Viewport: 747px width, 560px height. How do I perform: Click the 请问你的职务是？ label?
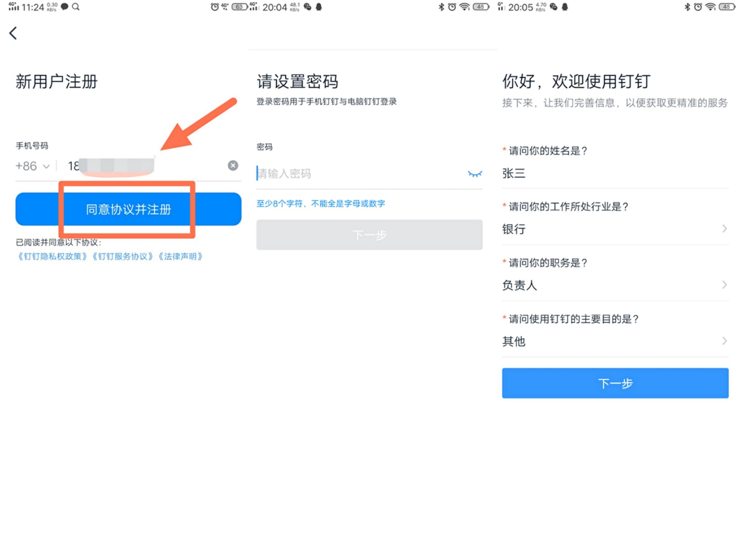point(548,263)
